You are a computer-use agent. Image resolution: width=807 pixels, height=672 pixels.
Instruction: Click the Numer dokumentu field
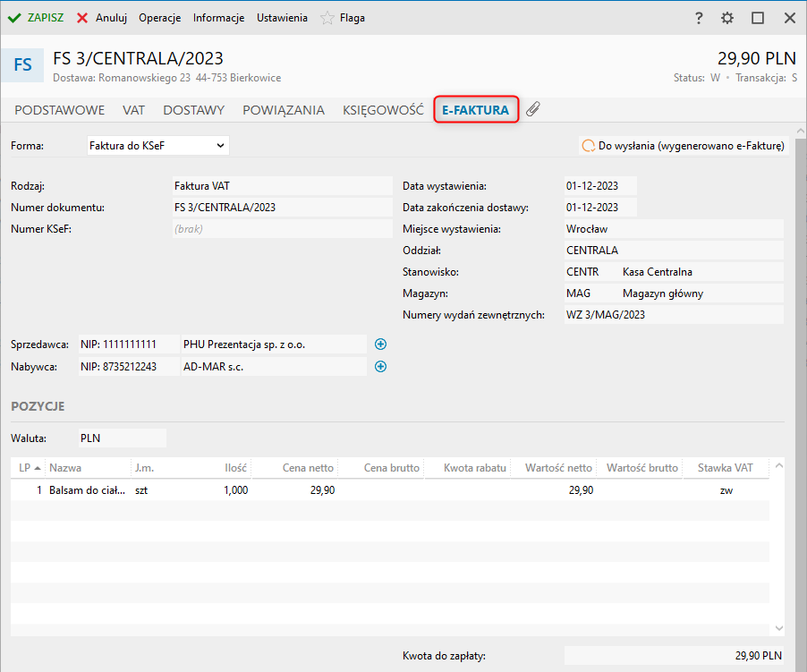(x=283, y=208)
